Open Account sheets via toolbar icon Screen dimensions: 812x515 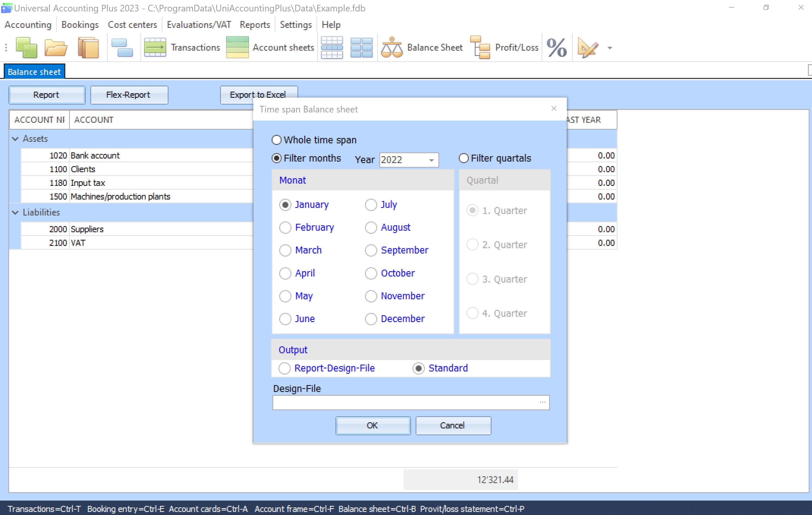click(237, 48)
